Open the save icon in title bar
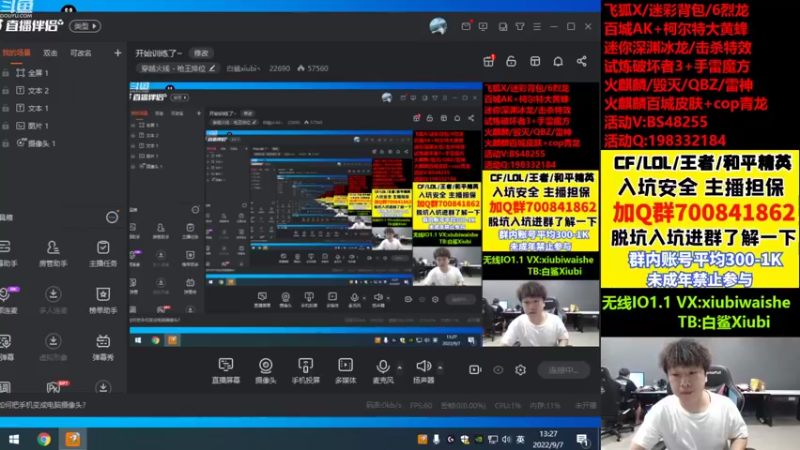Viewport: 800px width, 450px height. click(x=503, y=26)
